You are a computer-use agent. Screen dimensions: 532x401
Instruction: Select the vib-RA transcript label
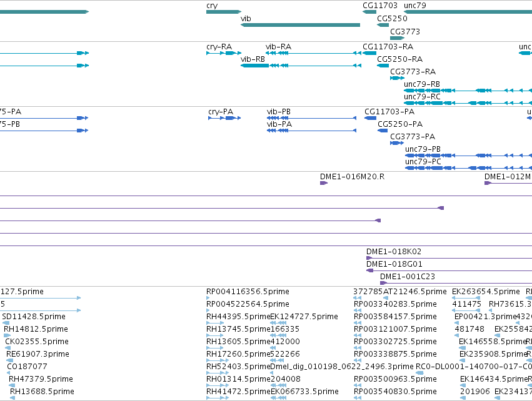(x=278, y=47)
